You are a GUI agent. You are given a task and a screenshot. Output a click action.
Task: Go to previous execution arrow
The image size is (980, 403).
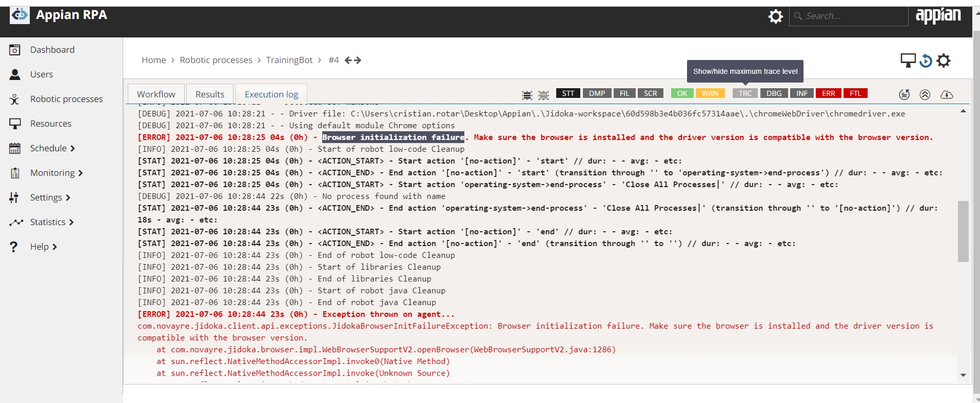pos(348,61)
